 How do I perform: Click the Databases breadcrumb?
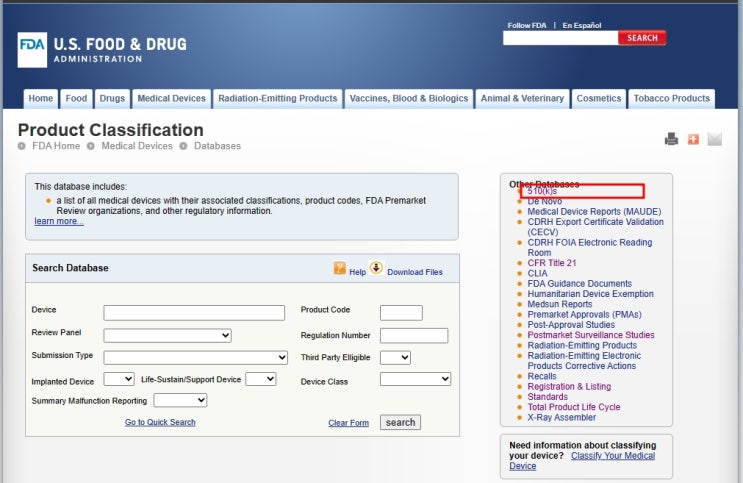[217, 146]
